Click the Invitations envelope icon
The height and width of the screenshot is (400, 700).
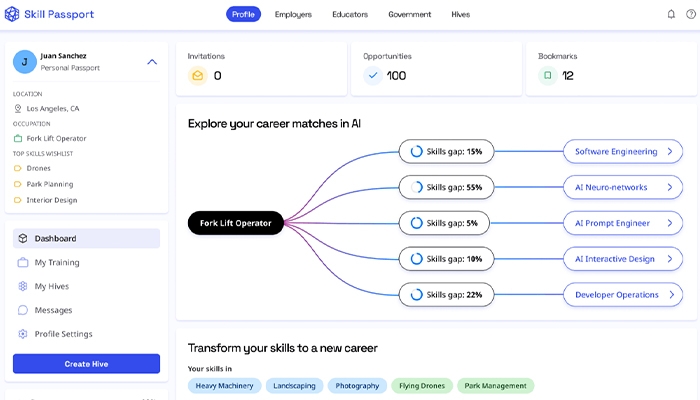pyautogui.click(x=198, y=75)
